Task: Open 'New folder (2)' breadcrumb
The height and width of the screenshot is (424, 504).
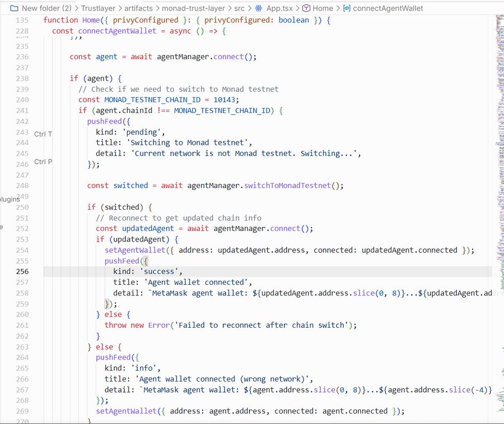Action: tap(46, 8)
